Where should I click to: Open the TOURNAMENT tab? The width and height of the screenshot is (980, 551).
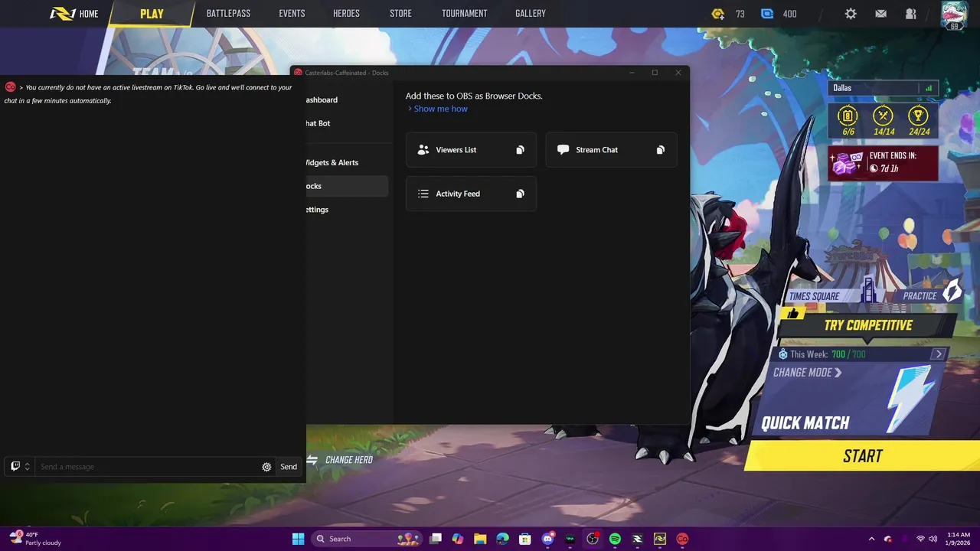[x=464, y=14]
